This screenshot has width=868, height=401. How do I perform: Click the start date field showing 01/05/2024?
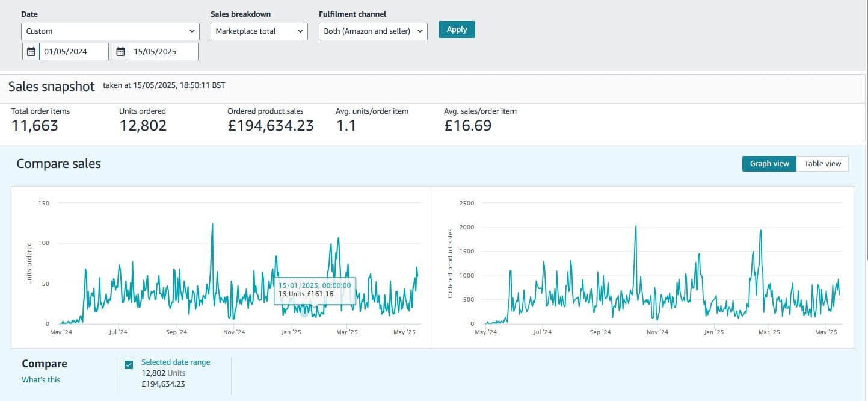point(74,52)
